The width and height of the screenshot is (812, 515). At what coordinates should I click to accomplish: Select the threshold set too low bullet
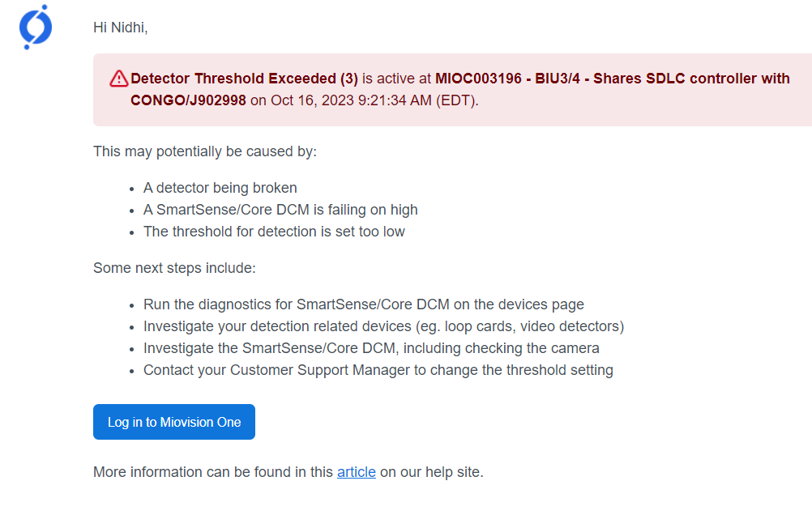click(275, 231)
